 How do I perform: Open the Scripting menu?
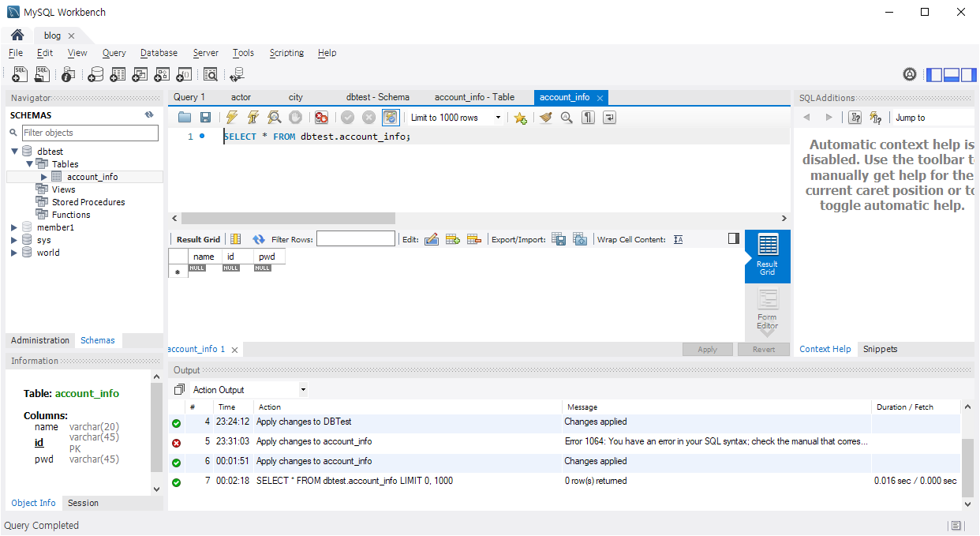[286, 53]
